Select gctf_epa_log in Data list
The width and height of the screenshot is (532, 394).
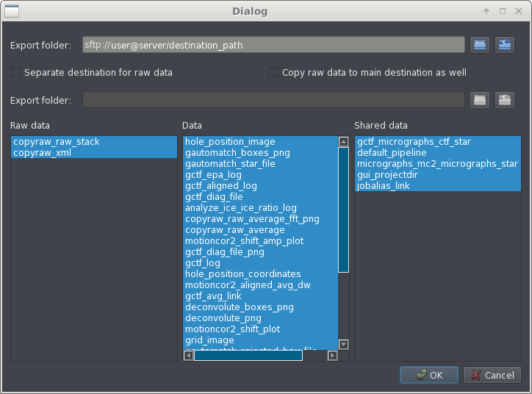click(213, 175)
